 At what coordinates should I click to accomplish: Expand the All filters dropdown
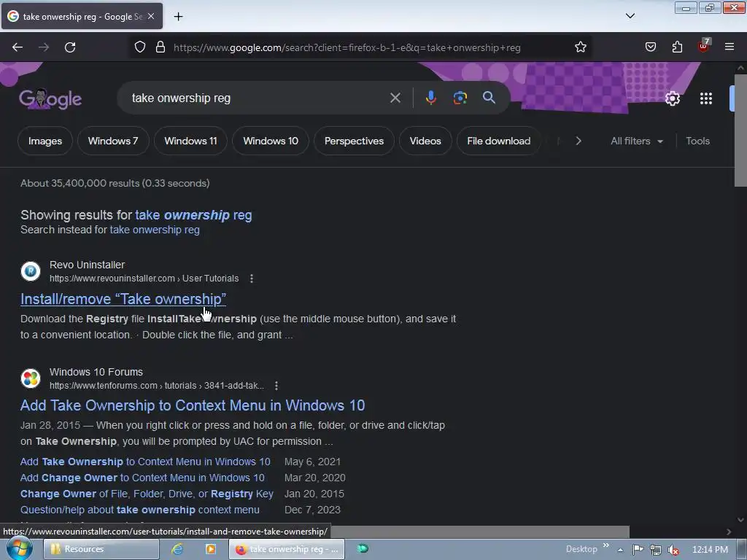(636, 141)
